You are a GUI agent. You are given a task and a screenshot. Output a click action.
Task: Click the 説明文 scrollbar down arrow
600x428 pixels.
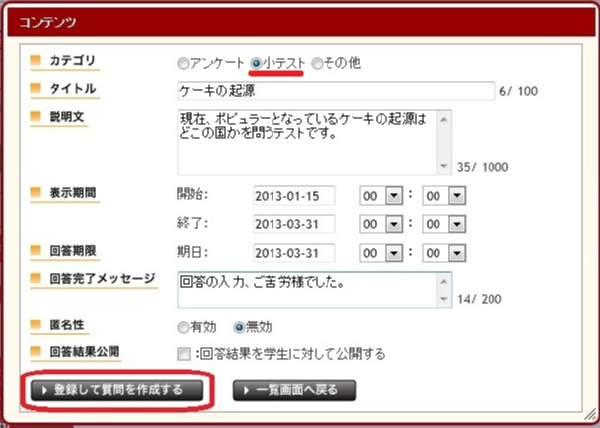click(444, 167)
